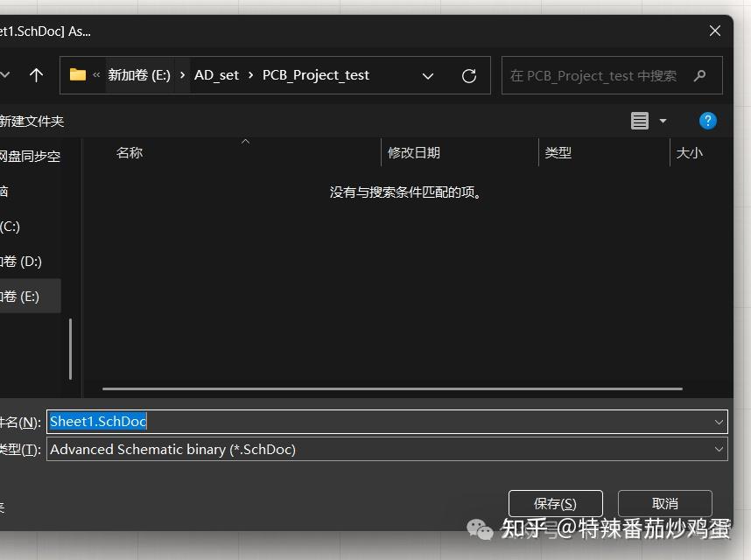Navigate to AD_set via the breadcrumb
Viewport: 751px width, 560px height.
click(216, 74)
